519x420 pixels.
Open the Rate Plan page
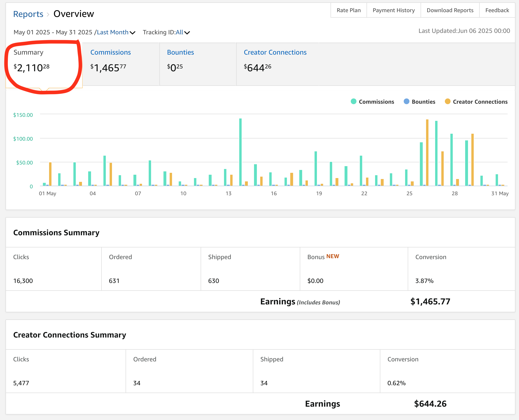[x=348, y=10]
